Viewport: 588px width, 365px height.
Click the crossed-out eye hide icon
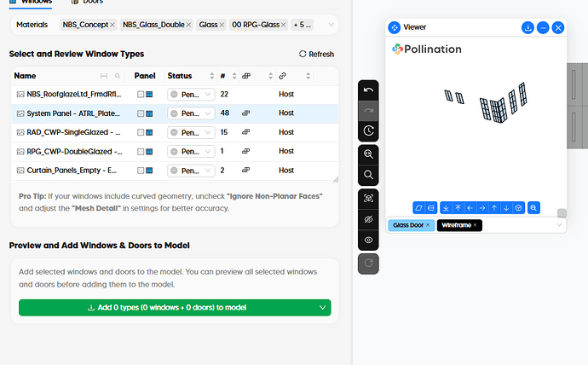point(368,219)
